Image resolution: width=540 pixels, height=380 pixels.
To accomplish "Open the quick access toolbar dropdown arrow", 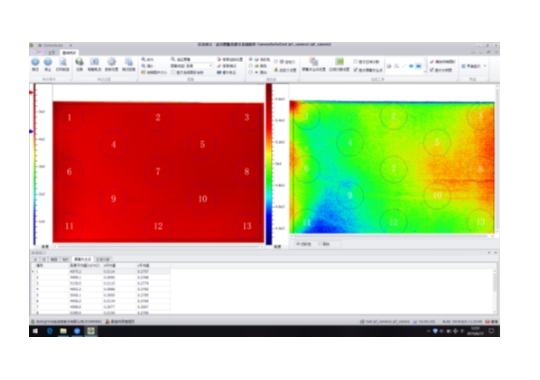I will tap(71, 45).
